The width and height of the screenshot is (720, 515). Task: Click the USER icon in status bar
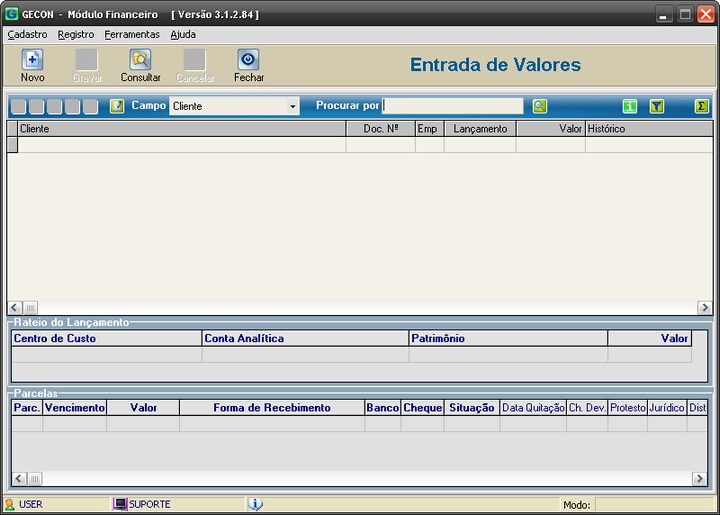coord(10,504)
